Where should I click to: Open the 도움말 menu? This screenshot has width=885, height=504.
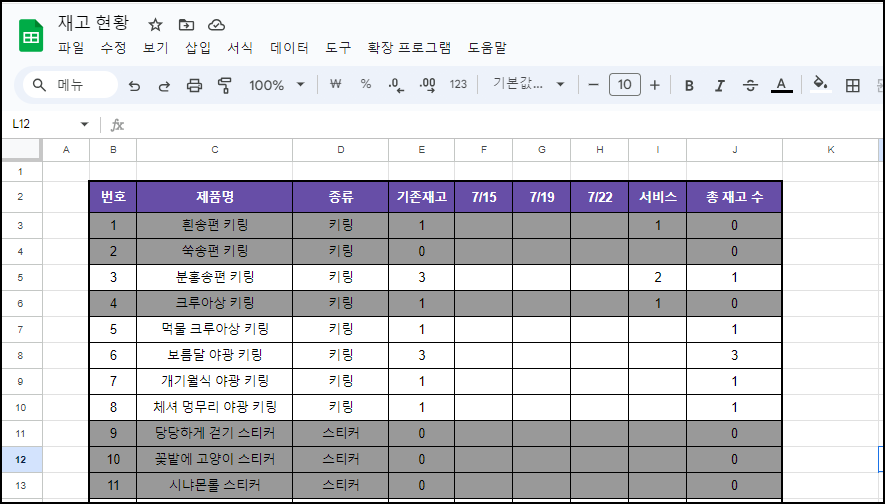click(487, 48)
